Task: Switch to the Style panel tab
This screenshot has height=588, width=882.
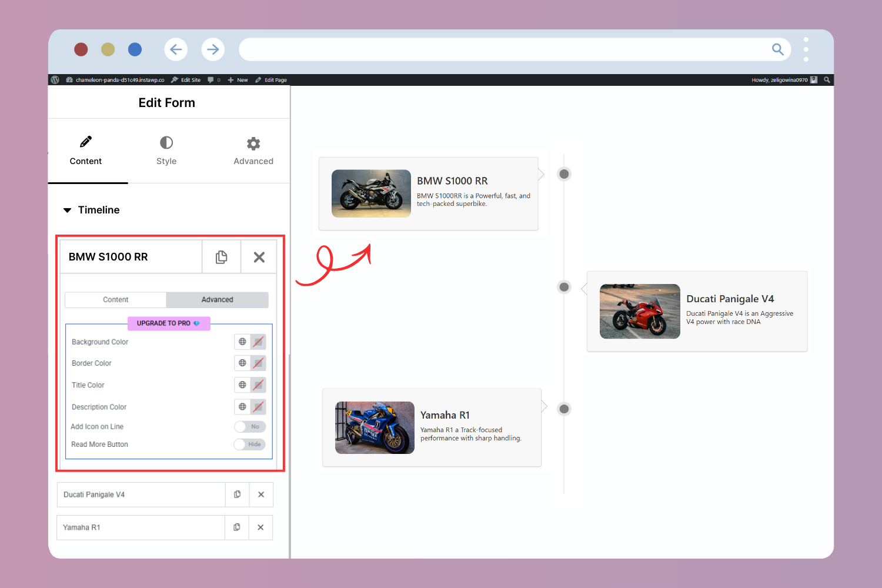Action: pos(166,151)
